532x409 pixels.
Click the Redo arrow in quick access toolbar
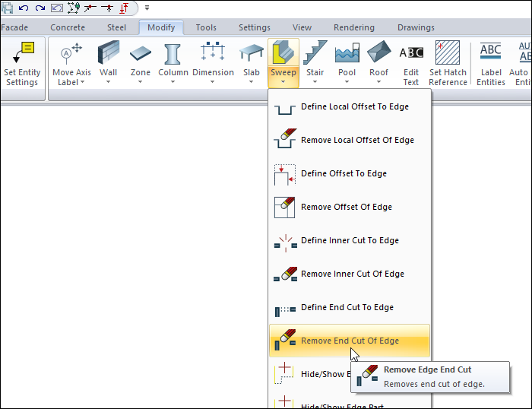pyautogui.click(x=40, y=8)
